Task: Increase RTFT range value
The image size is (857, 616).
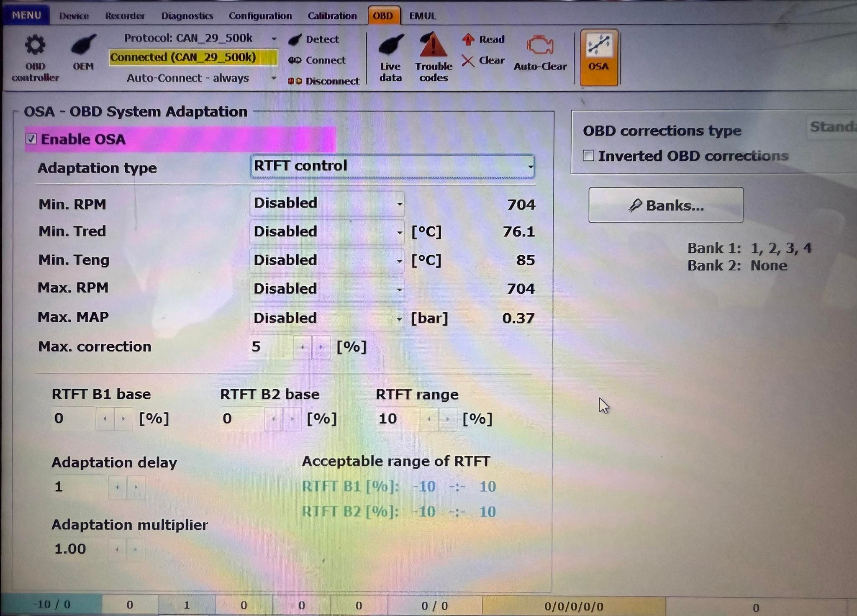Action: click(447, 418)
